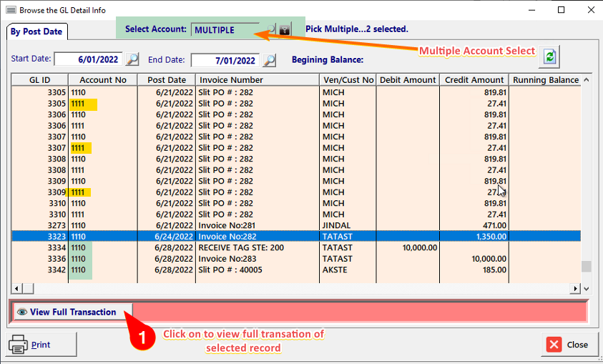Click the Start Date field 6/01/2022

[x=89, y=59]
